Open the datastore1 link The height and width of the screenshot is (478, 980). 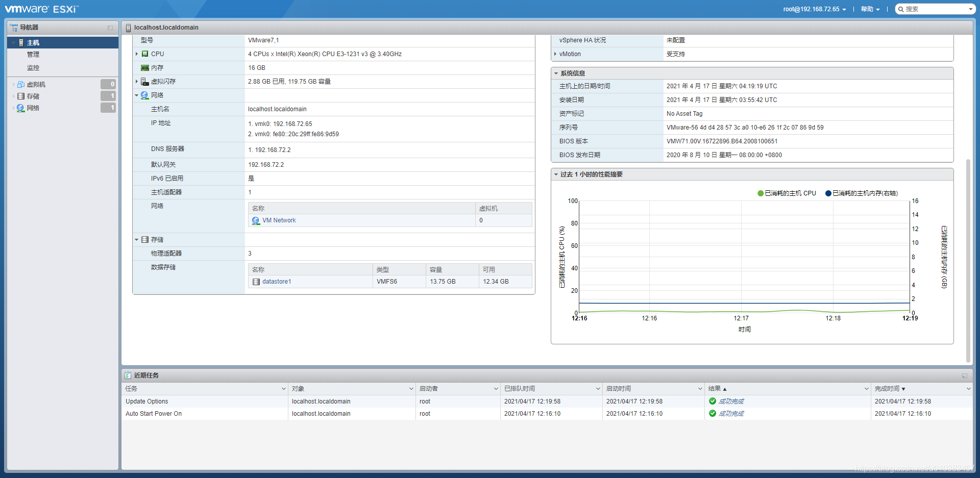(277, 282)
